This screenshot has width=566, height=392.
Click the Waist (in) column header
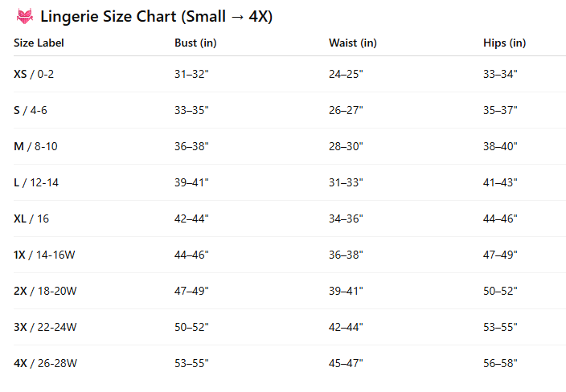coord(353,43)
